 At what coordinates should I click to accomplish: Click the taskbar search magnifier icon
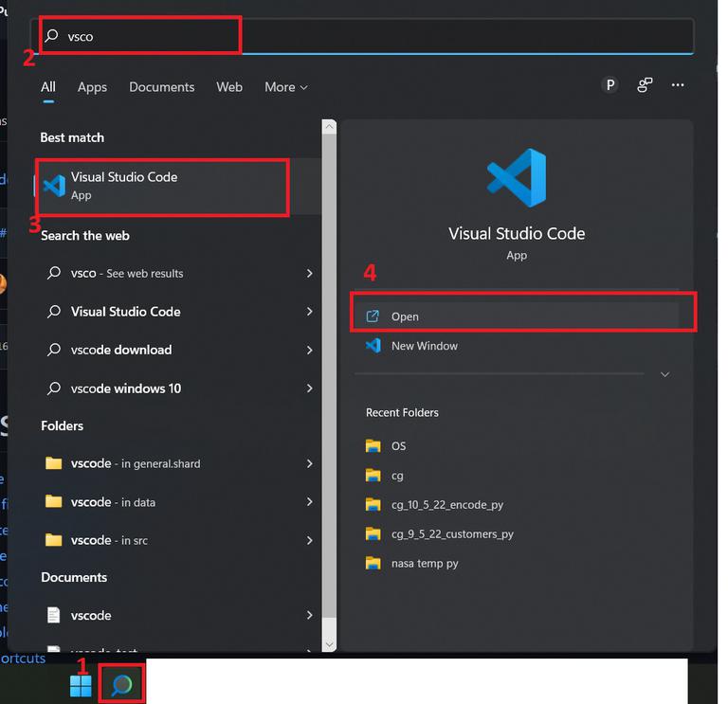pos(122,685)
